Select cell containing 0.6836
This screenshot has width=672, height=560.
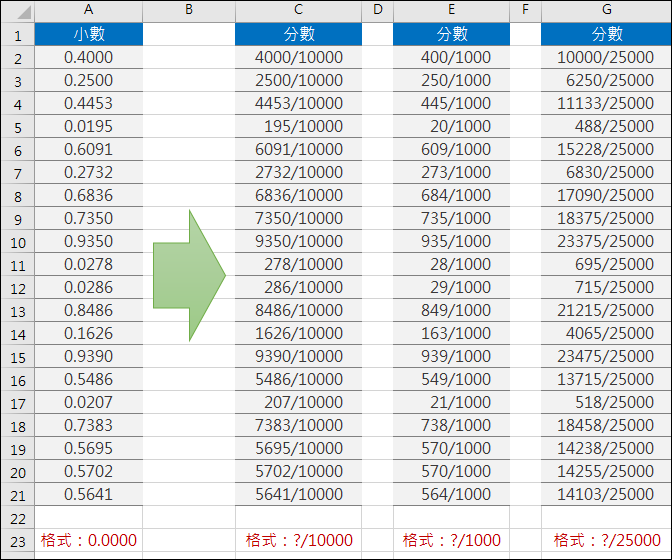89,195
